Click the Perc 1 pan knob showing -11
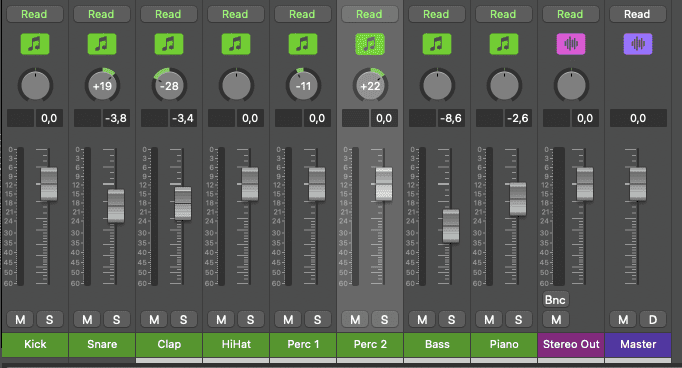The image size is (682, 368). (303, 86)
